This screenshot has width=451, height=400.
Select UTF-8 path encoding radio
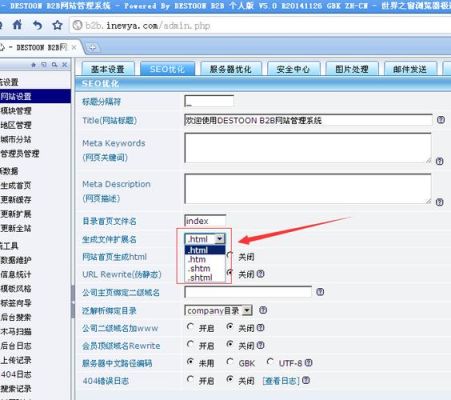(270, 362)
